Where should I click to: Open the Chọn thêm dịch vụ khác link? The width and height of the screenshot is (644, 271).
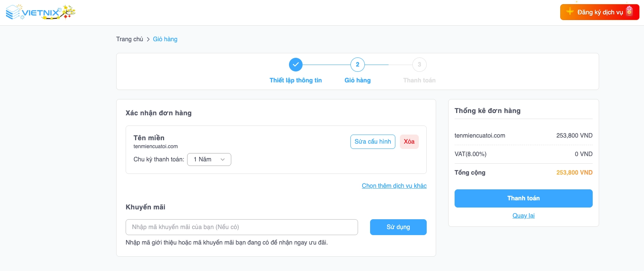point(394,186)
